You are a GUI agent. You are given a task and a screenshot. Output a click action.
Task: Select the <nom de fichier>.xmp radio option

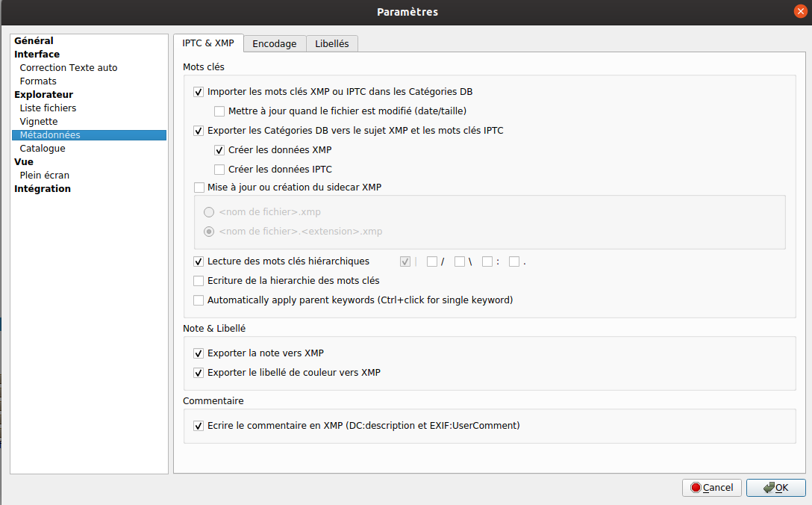209,212
